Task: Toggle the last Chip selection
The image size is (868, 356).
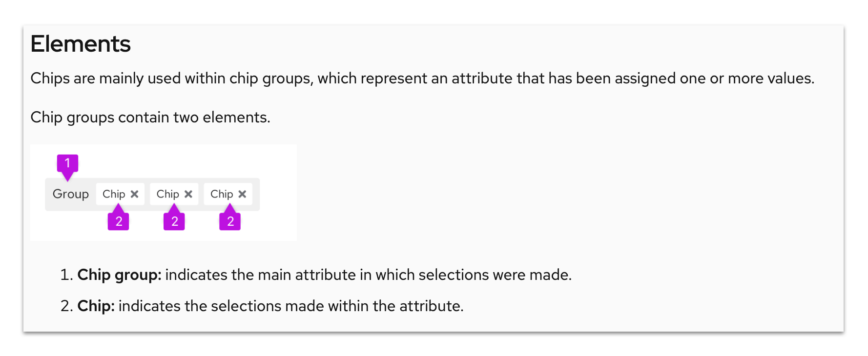Action: [x=224, y=194]
